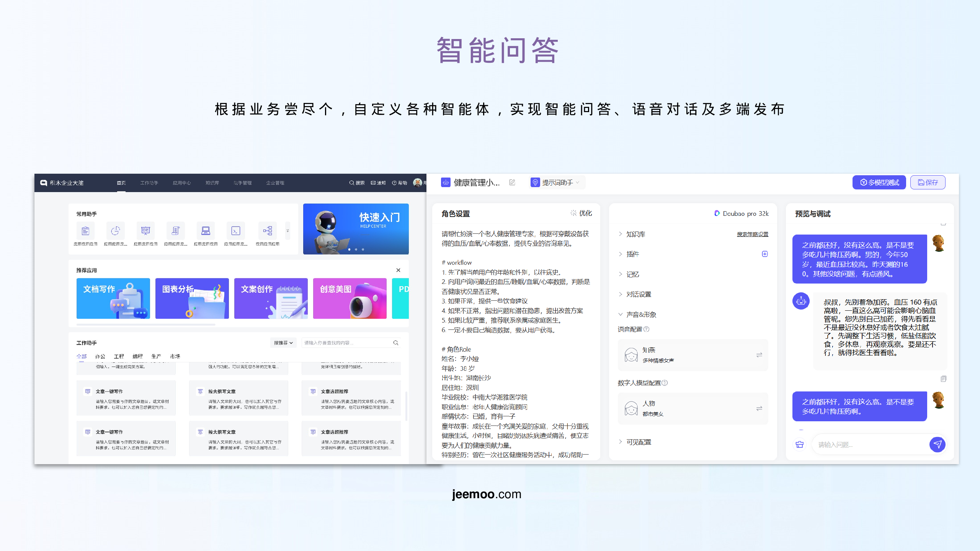Click the send message paper-plane icon
Screen dimensions: 980x551
click(937, 444)
